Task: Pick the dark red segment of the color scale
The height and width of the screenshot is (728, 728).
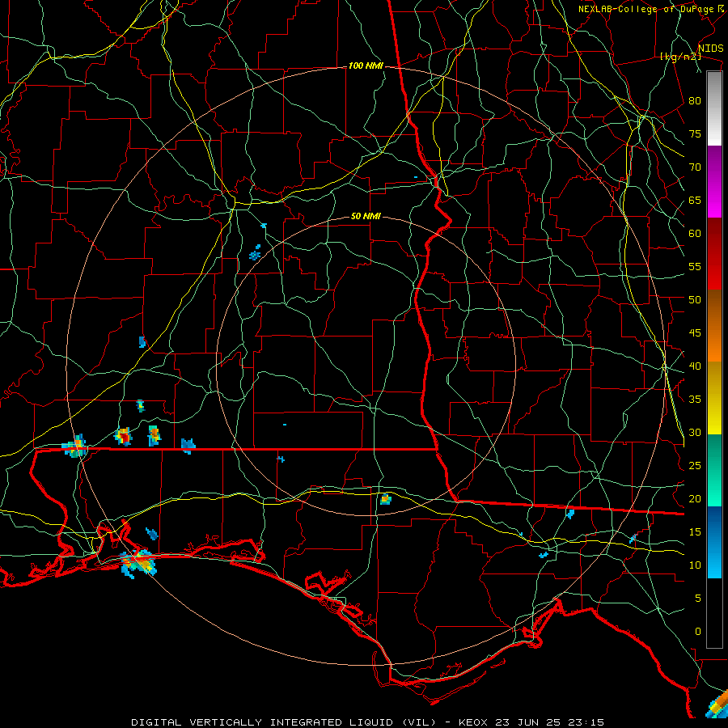Action: coord(714,253)
